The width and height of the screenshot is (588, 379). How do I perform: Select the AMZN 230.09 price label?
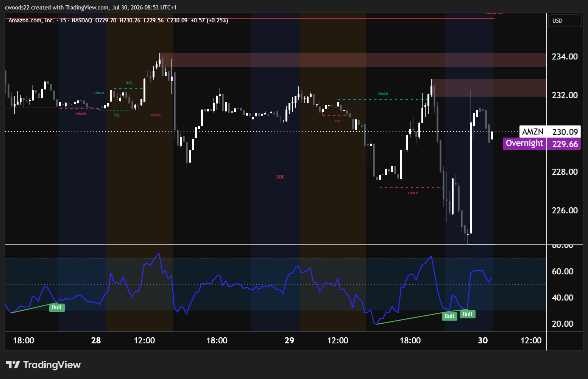pyautogui.click(x=550, y=132)
